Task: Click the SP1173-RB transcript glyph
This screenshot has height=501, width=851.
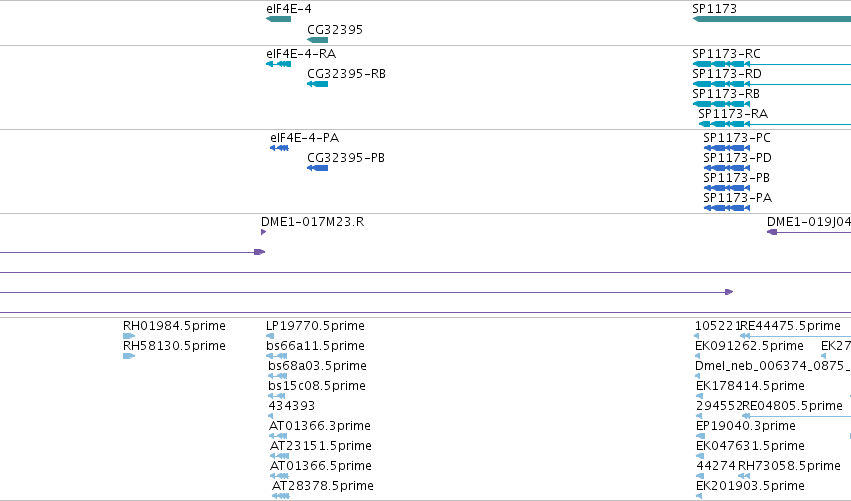Action: point(721,104)
